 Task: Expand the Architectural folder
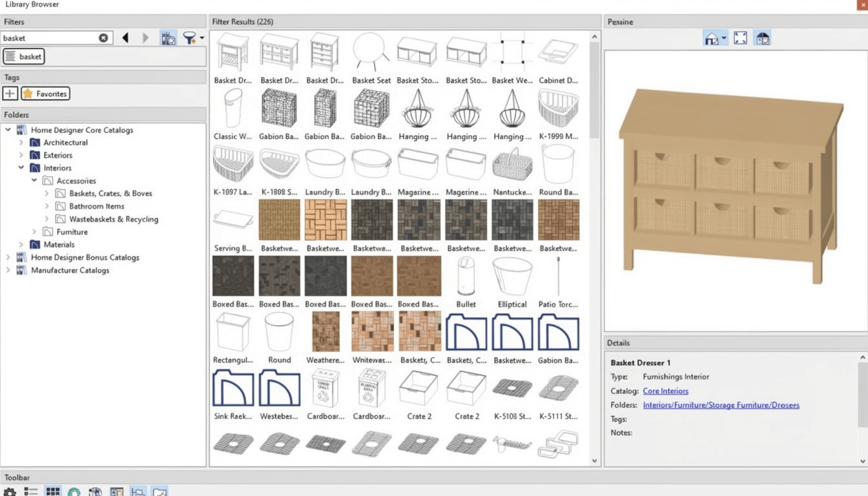coord(21,143)
